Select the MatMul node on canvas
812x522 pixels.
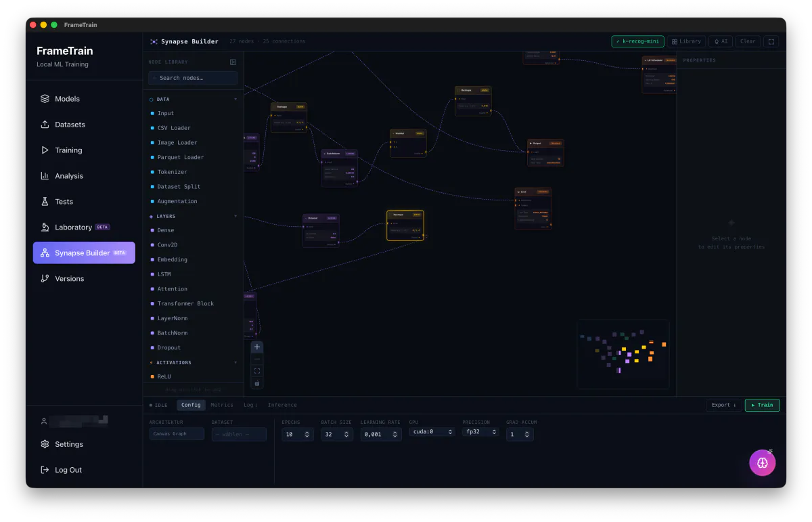coord(408,144)
